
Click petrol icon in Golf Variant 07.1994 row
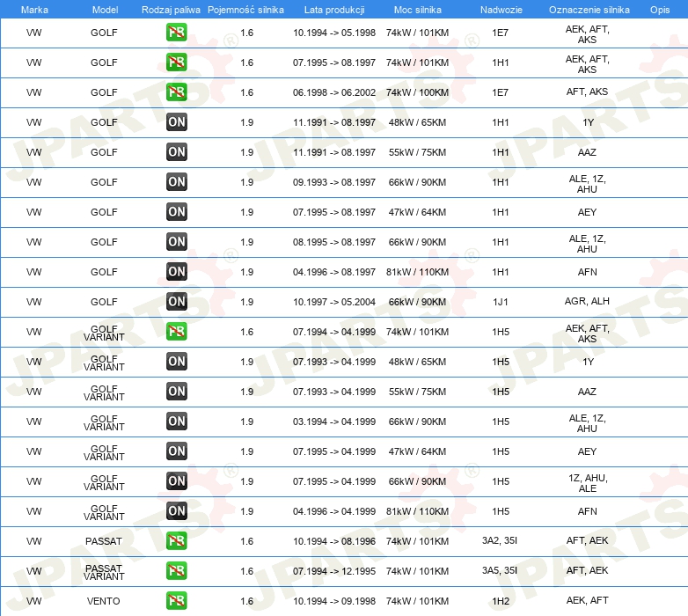point(176,331)
